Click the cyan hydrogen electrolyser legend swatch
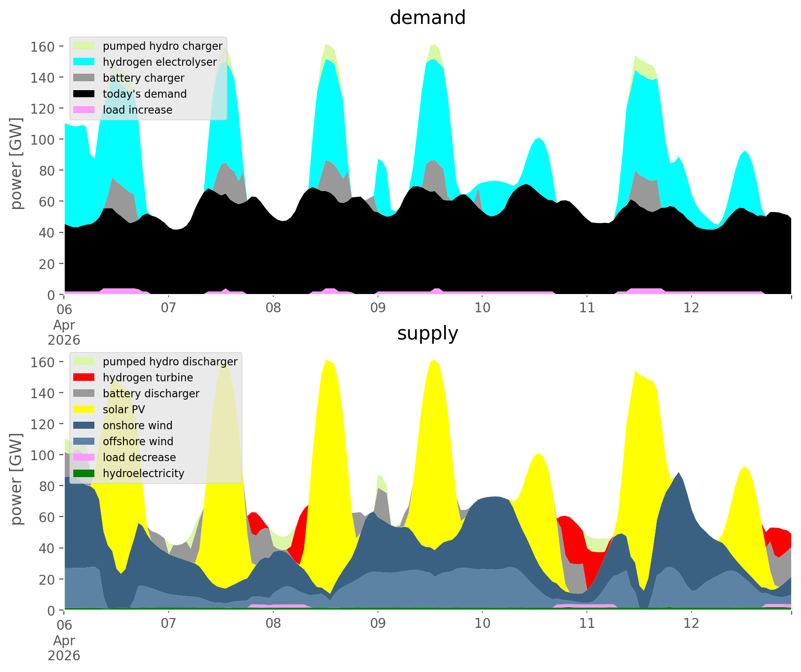 85,62
